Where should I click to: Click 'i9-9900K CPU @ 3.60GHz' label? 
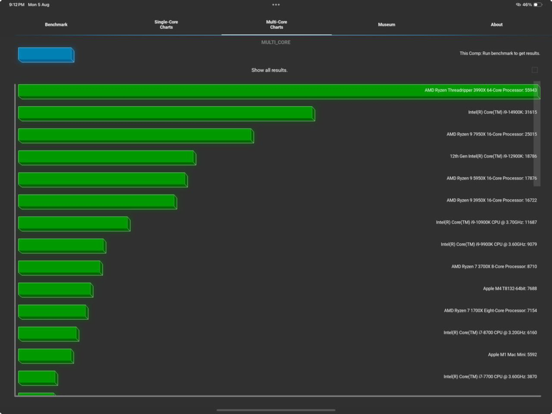click(x=489, y=244)
